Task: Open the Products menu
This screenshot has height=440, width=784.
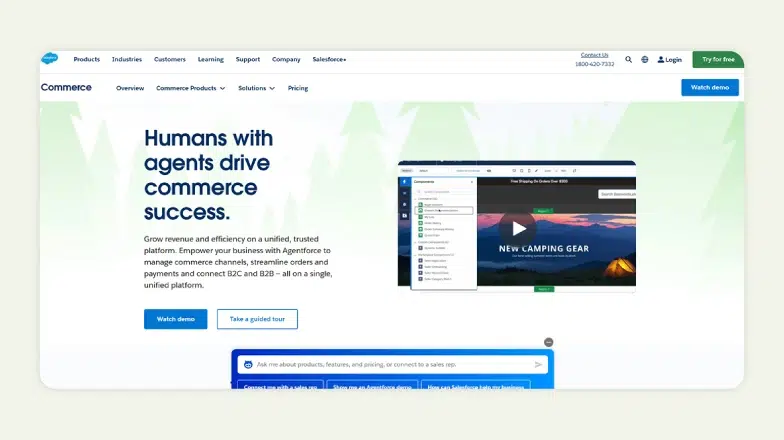Action: (x=87, y=59)
